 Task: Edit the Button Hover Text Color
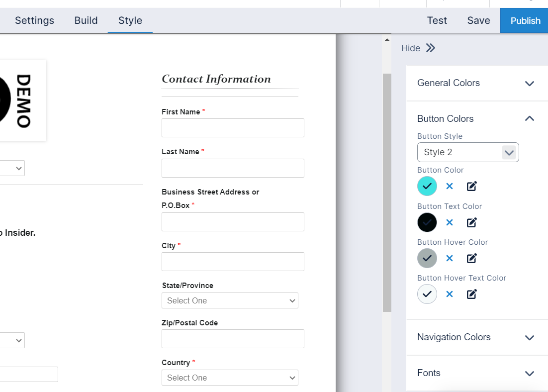472,294
